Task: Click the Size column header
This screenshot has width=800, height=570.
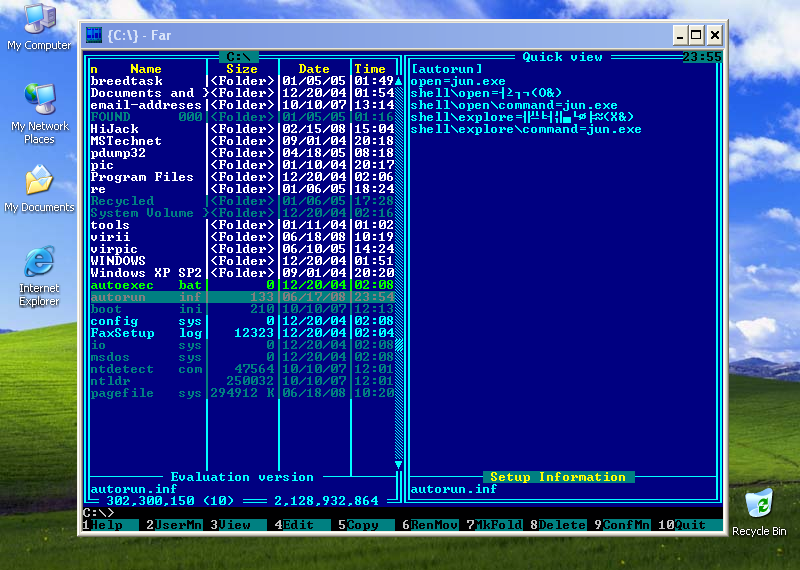Action: click(x=242, y=69)
